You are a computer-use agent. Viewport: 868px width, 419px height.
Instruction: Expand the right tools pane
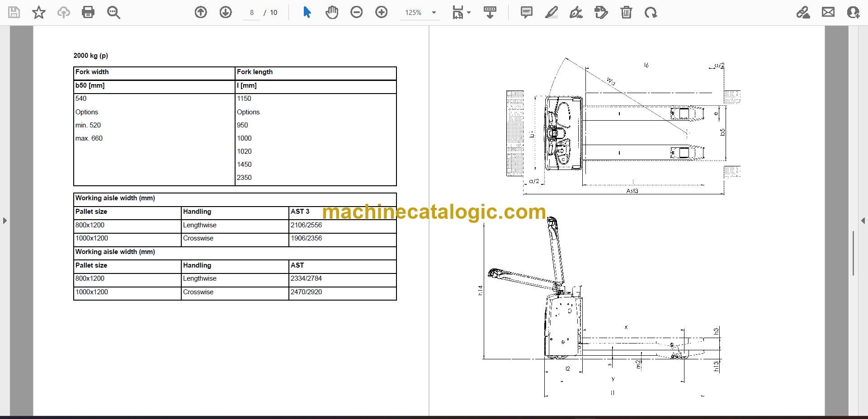click(x=863, y=221)
